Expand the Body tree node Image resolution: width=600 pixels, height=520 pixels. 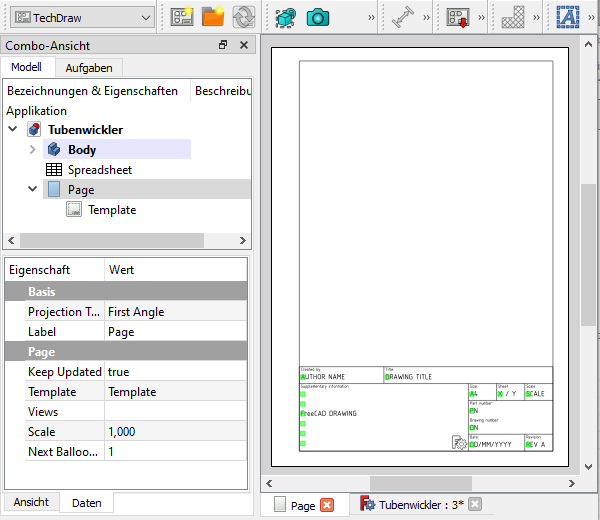point(33,150)
